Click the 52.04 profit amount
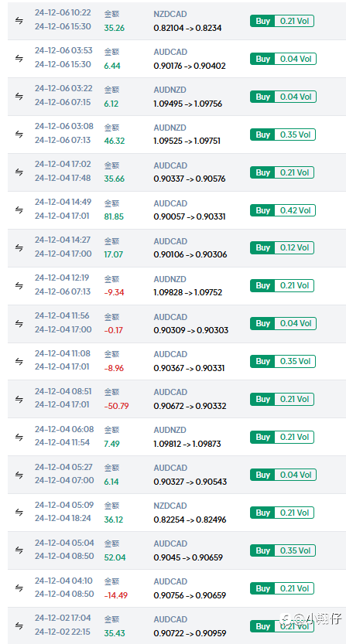The height and width of the screenshot is (644, 346). click(115, 557)
